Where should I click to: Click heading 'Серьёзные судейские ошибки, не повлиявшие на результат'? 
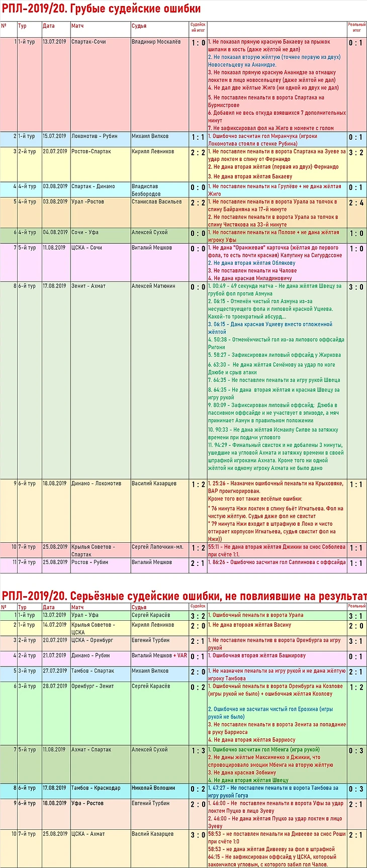(x=219, y=596)
